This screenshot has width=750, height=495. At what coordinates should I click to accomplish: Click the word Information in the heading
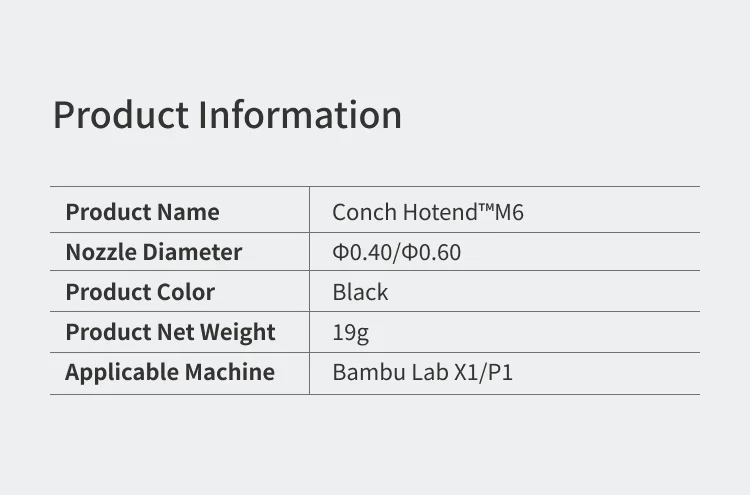point(300,115)
